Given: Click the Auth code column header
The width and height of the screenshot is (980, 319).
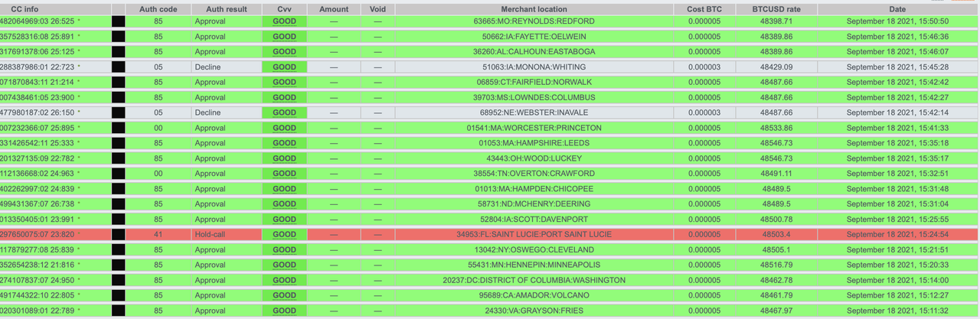Looking at the screenshot, I should click(157, 9).
